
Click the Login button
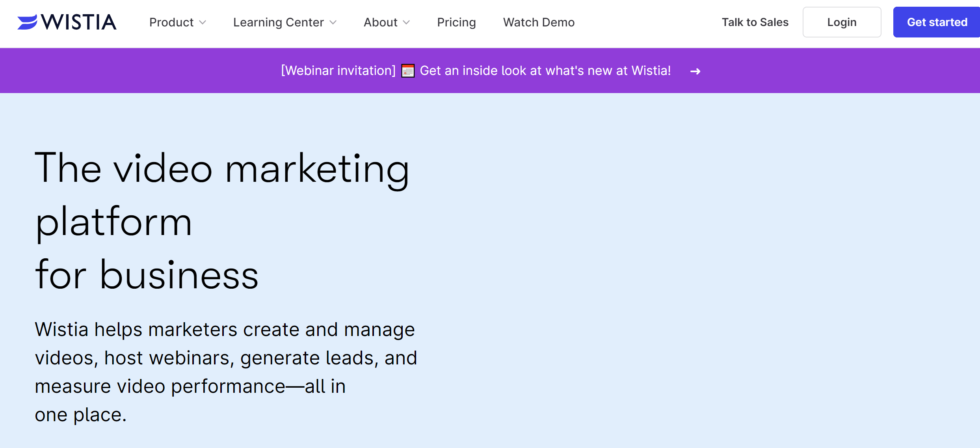point(842,22)
